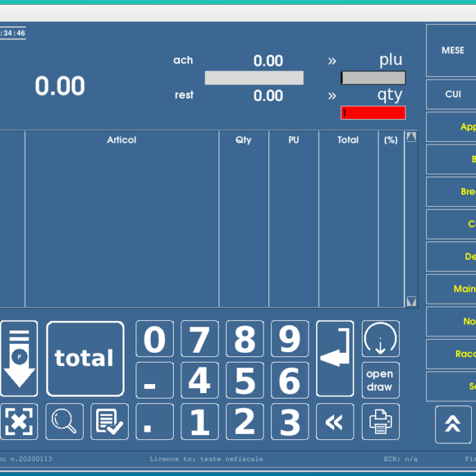Screen dimensions: 476x476
Task: Open the MESE tab on right panel
Action: (x=452, y=51)
